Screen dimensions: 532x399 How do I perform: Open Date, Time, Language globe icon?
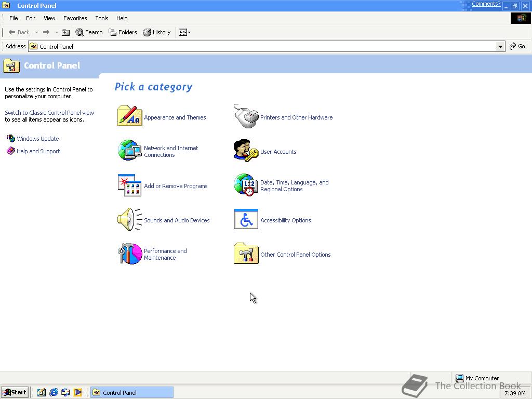click(246, 185)
